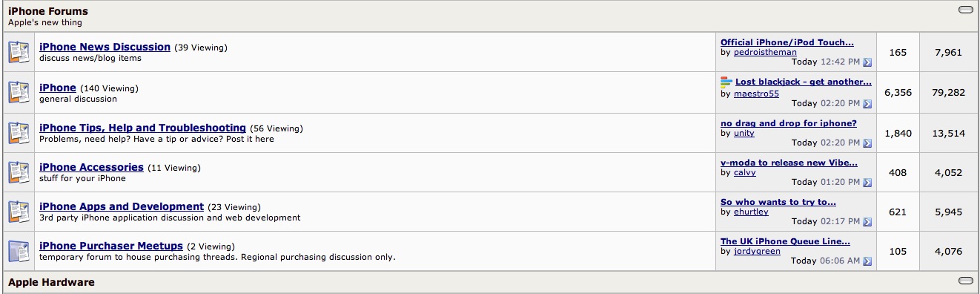Open the iPhone Apps and Development forum
Screen dimensions: 980x294
(x=122, y=206)
